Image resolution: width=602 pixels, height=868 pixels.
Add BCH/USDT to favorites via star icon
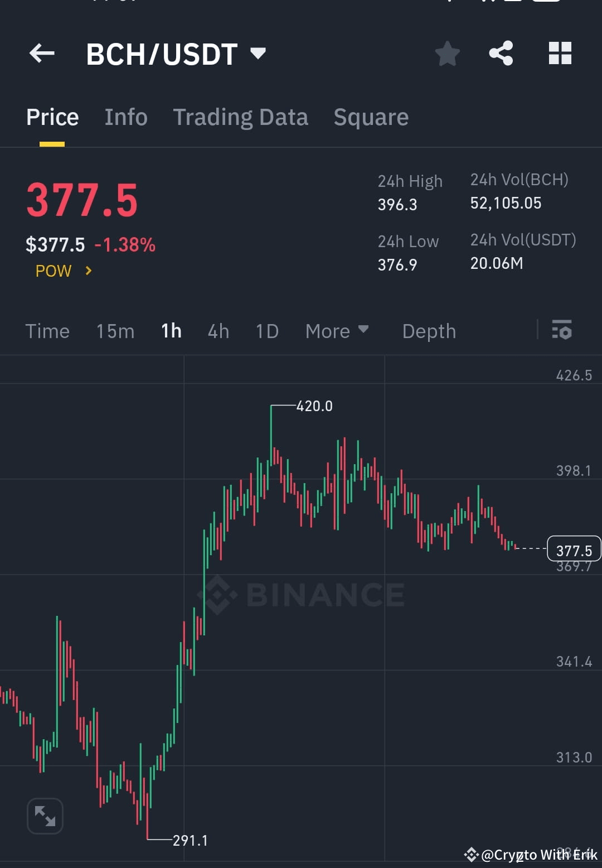tap(447, 53)
